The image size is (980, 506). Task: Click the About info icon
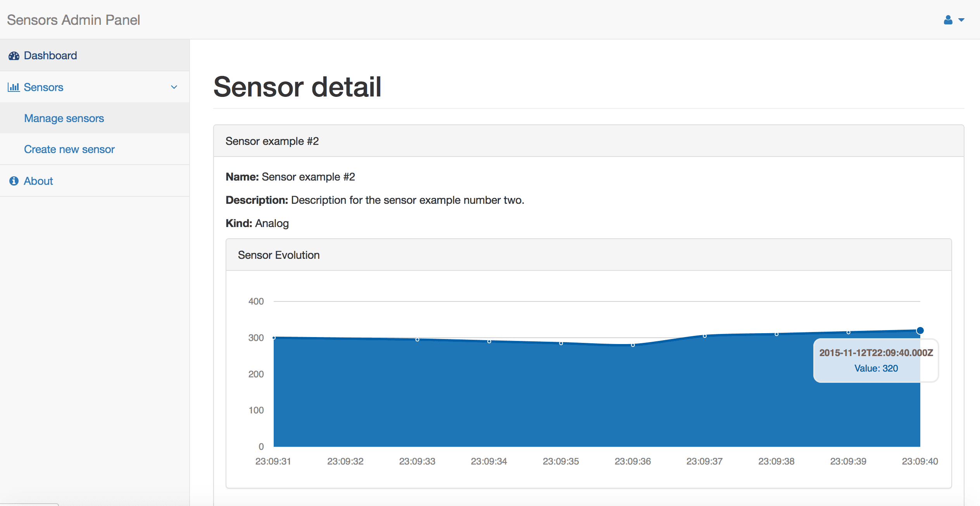click(14, 181)
